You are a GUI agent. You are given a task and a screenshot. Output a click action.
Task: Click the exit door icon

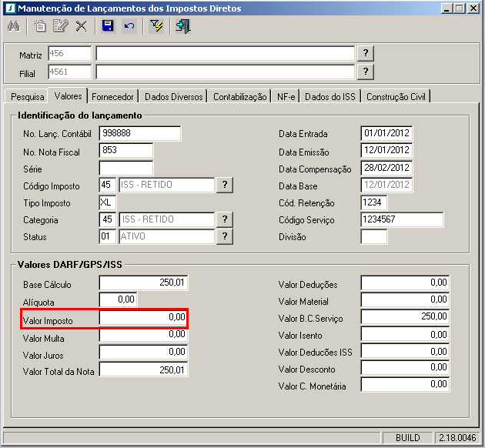coord(182,26)
